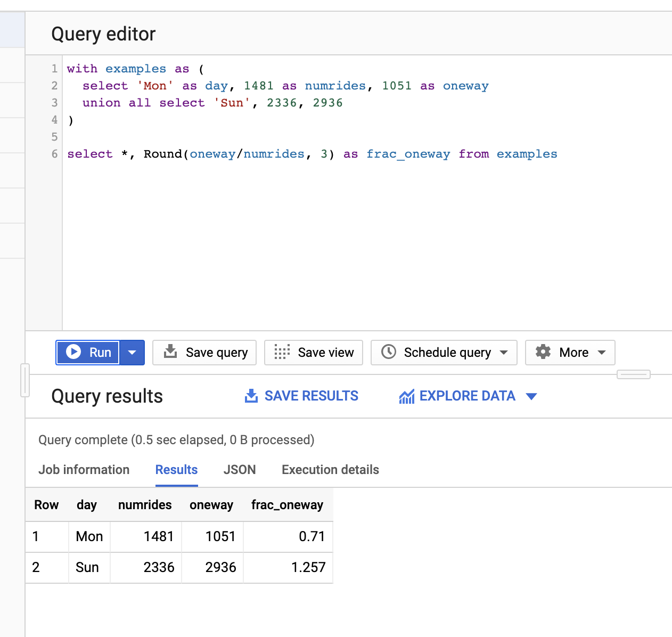Click the SAVE RESULTS download icon
The image size is (672, 637).
(x=251, y=396)
